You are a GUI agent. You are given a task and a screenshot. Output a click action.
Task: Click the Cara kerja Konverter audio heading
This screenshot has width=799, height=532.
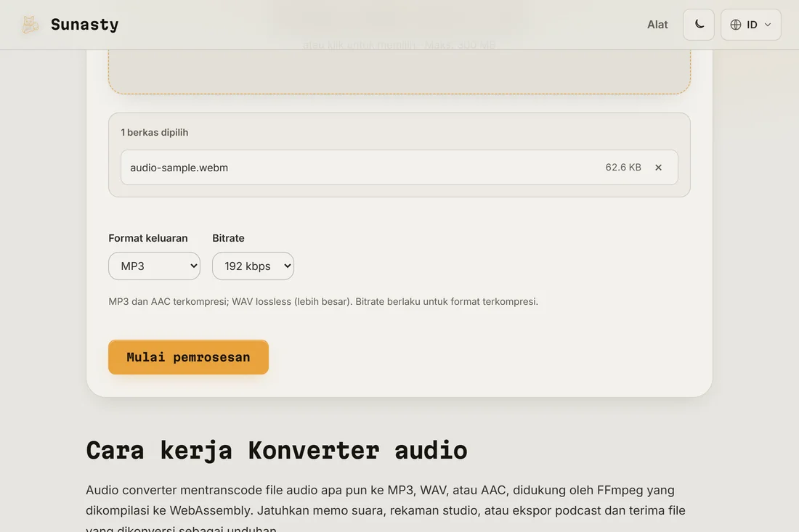pyautogui.click(x=276, y=450)
